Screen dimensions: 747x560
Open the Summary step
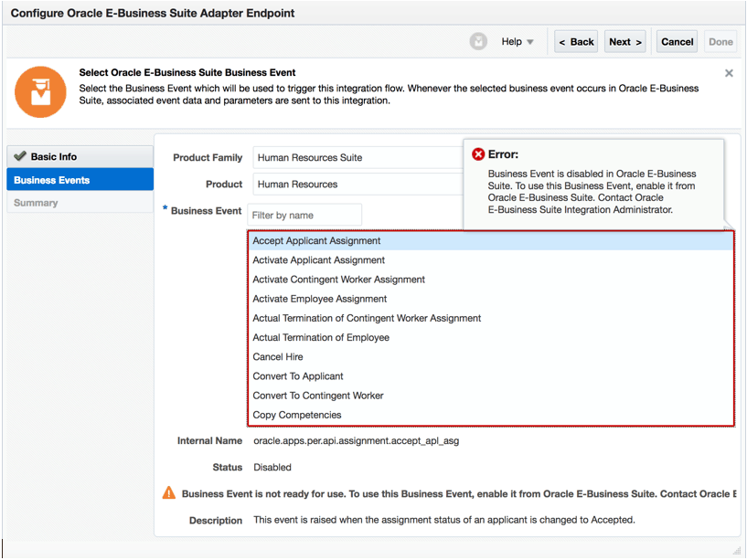80,203
